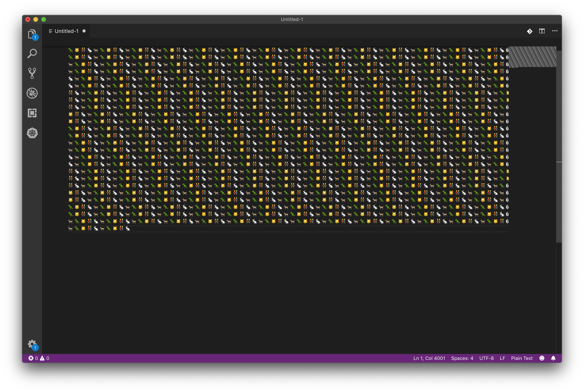Select the Untitled-1 editor tab
Screen dimensions: 584x392
[66, 31]
